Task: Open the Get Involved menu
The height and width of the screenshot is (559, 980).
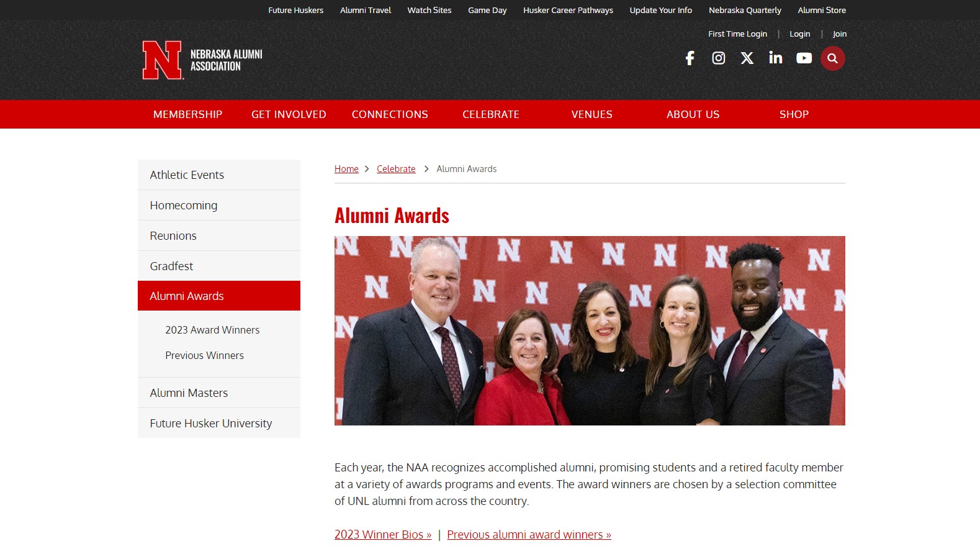Action: 289,114
